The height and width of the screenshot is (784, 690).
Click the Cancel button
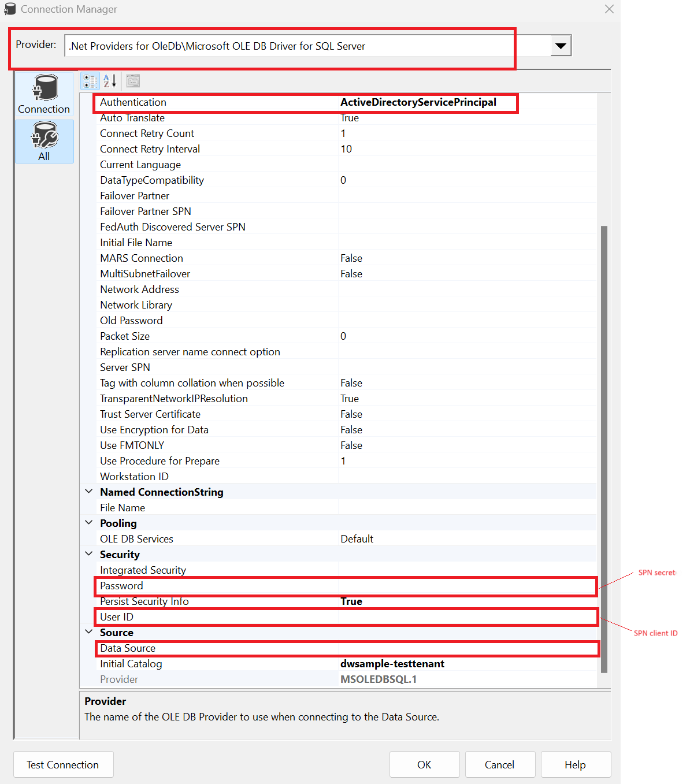[x=499, y=764]
